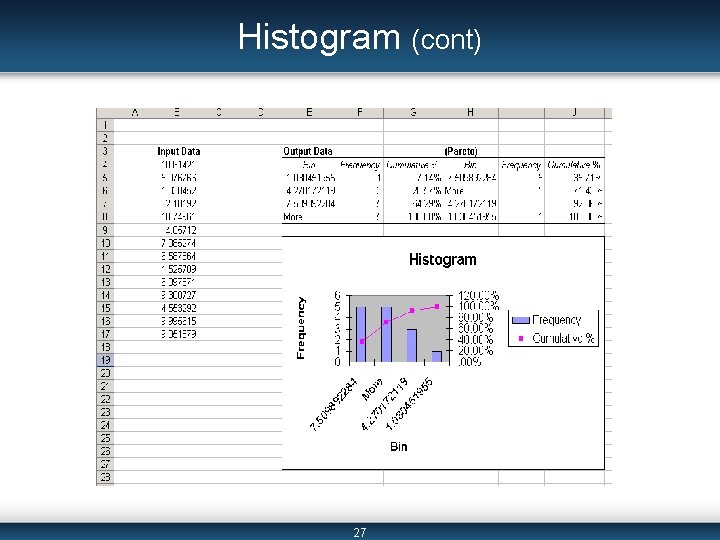Image resolution: width=720 pixels, height=540 pixels.
Task: Select the row 17 header
Action: point(105,334)
